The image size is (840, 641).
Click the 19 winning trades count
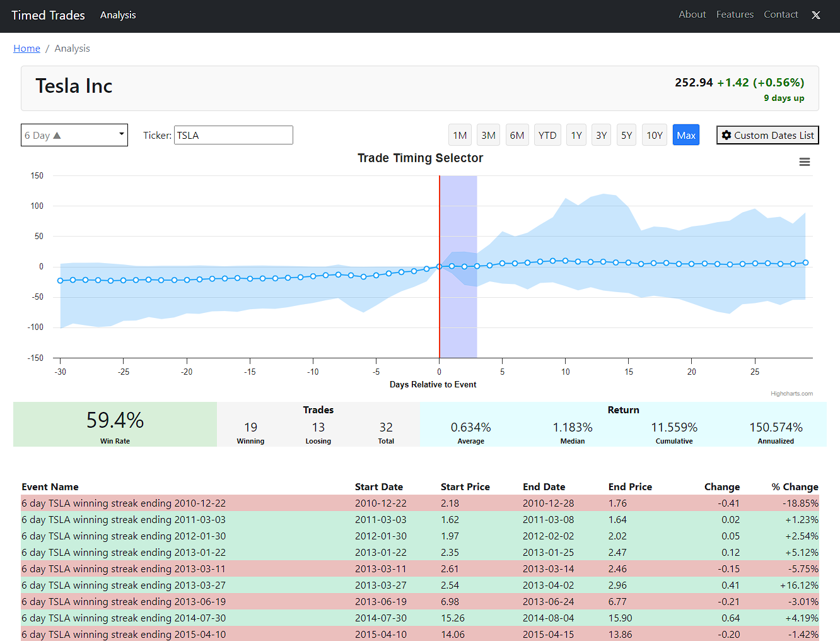pos(250,428)
